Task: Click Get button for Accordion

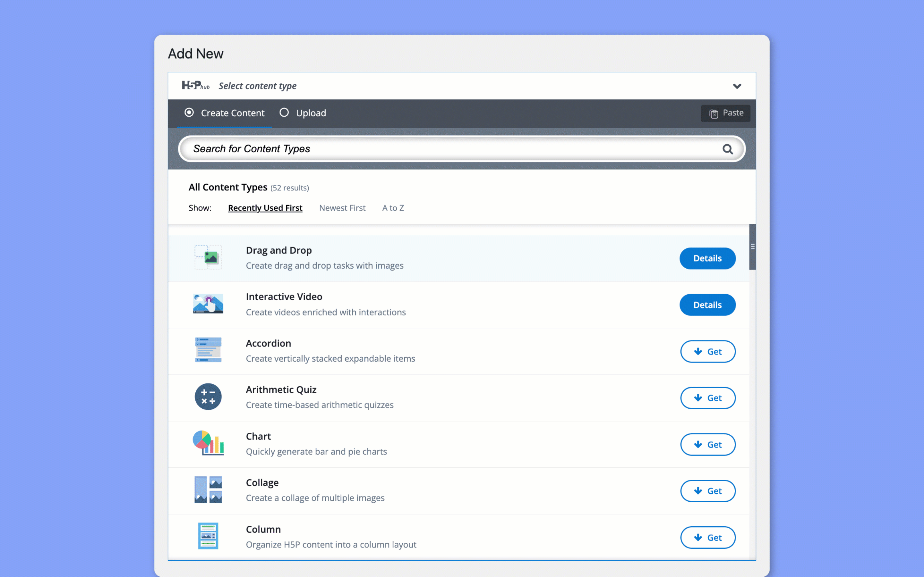Action: coord(707,352)
